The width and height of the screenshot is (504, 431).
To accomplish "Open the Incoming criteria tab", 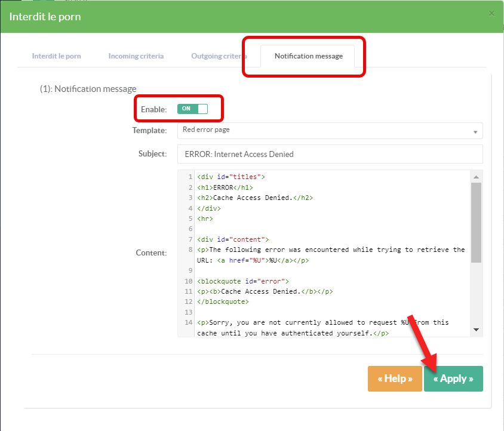I will coord(136,56).
